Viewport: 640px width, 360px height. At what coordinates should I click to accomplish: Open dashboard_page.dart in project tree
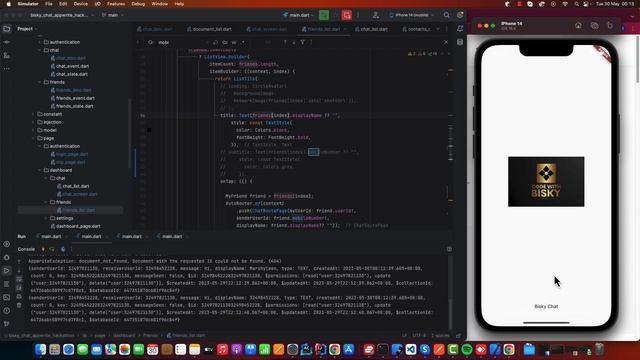pyautogui.click(x=78, y=226)
